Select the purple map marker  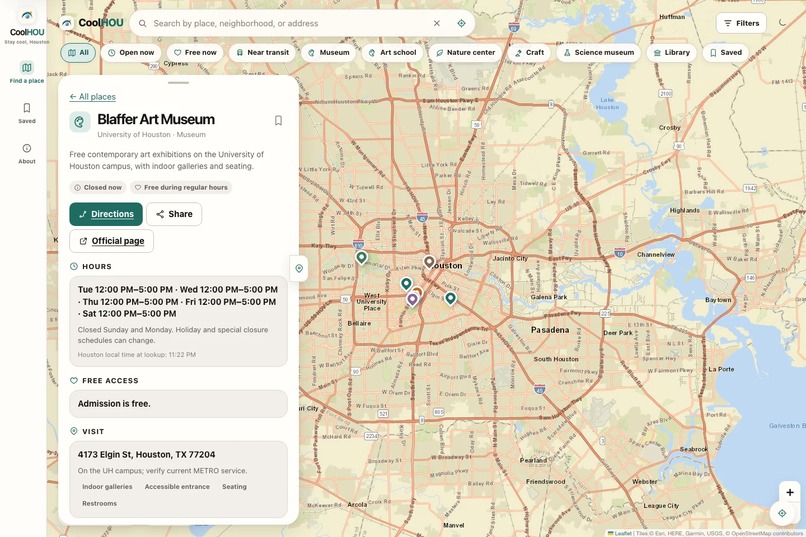[412, 299]
